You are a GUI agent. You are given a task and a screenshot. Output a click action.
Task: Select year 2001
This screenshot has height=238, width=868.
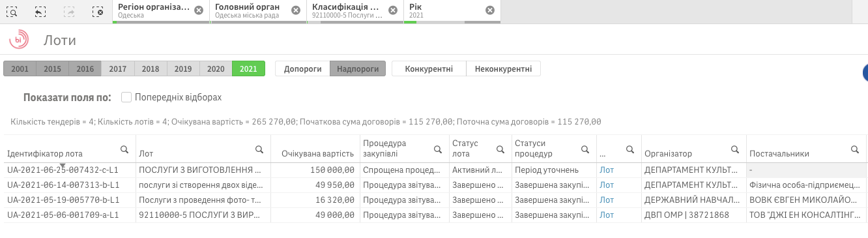point(20,68)
